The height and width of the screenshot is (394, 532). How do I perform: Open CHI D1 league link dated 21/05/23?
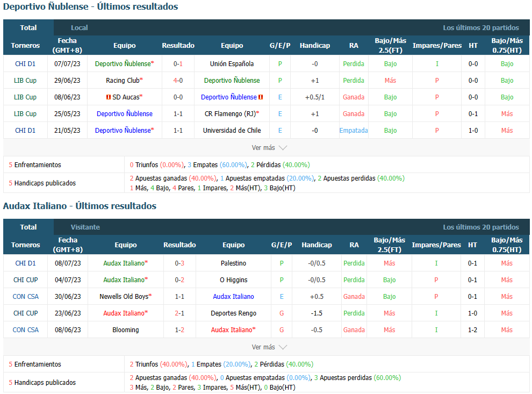click(x=25, y=130)
